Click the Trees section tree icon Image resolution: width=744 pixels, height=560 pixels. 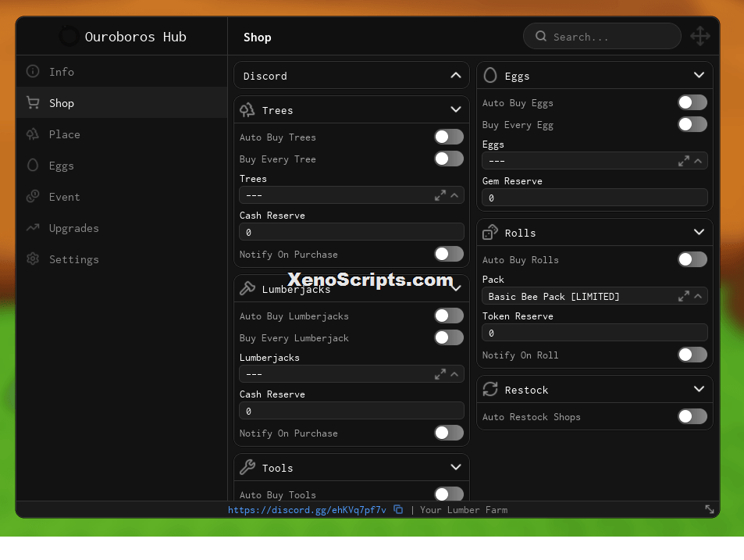(247, 110)
